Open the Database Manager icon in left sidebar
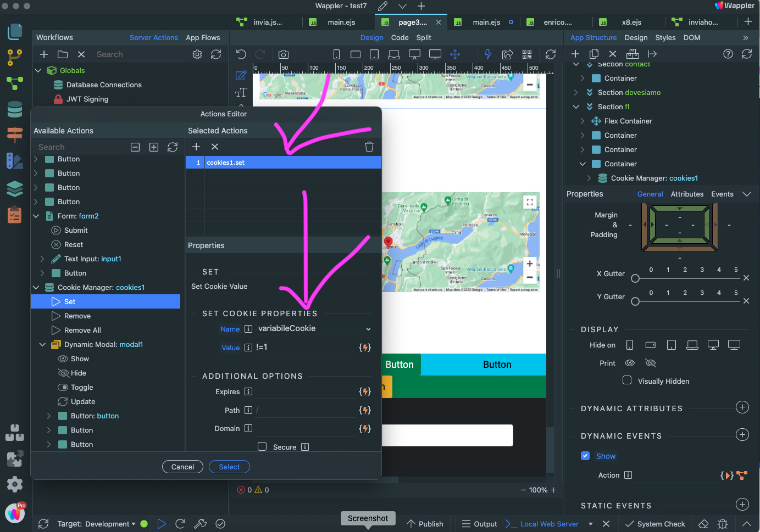This screenshot has height=532, width=760. click(x=15, y=109)
